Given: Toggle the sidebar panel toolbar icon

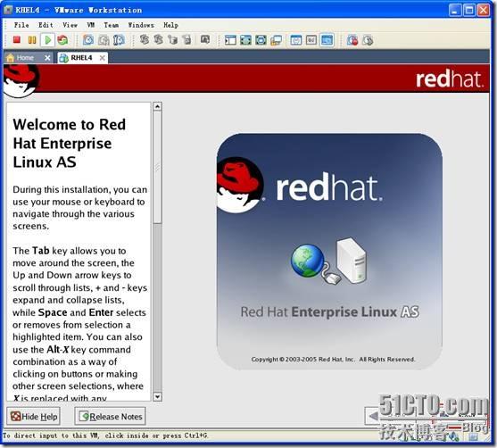Looking at the screenshot, I should click(230, 40).
